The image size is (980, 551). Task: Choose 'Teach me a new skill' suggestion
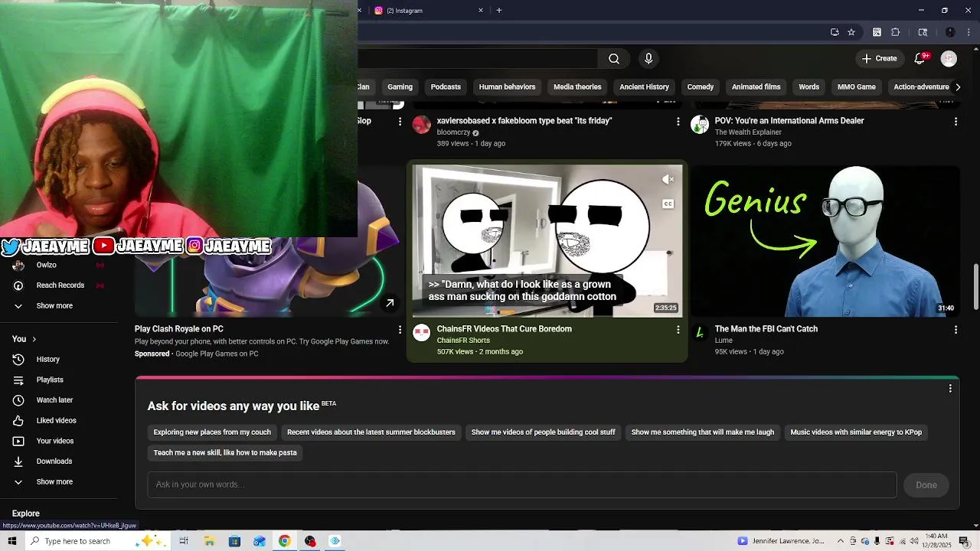225,453
